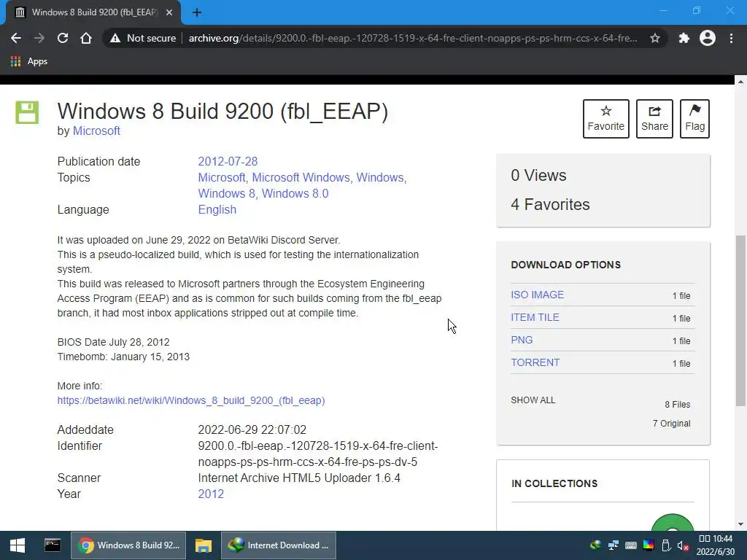Screen dimensions: 747x560
Task: Click the 4 Favorites stat
Action: point(550,204)
